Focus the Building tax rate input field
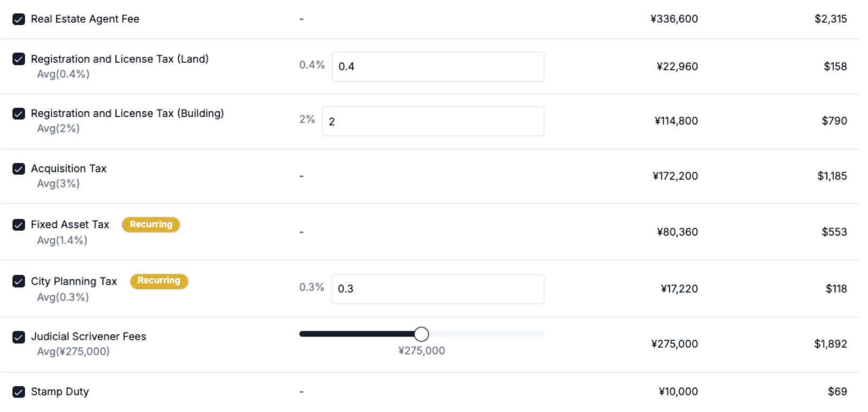Image resolution: width=868 pixels, height=412 pixels. point(432,121)
